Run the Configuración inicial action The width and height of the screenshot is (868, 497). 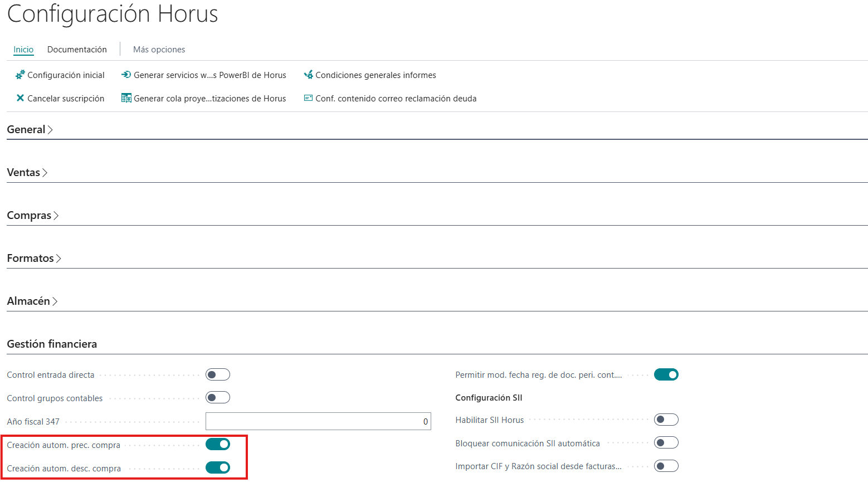click(60, 75)
